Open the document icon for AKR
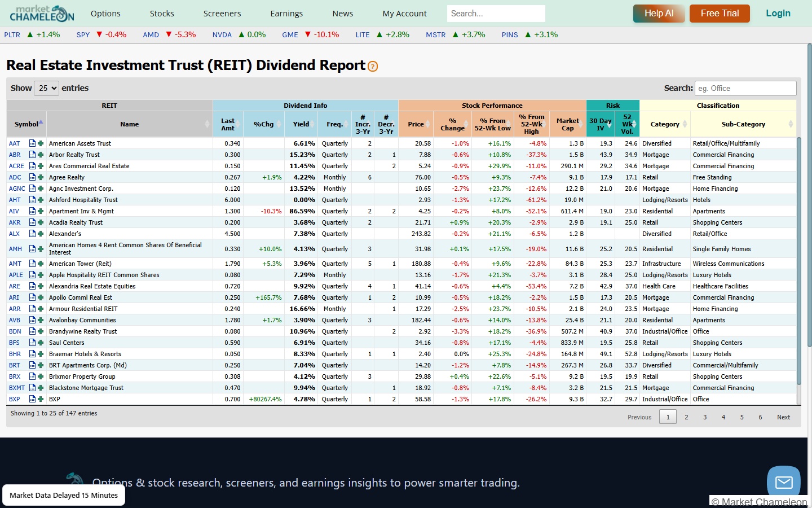 click(32, 222)
